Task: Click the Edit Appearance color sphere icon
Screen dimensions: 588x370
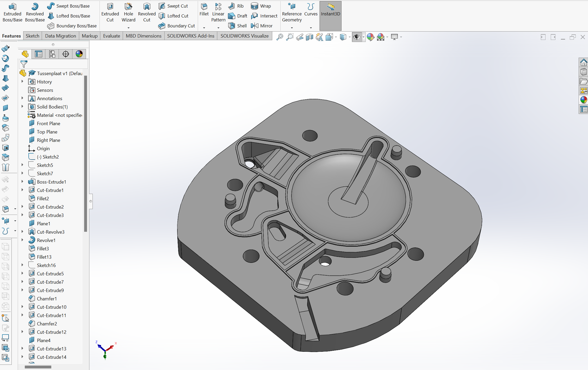Action: tap(370, 37)
